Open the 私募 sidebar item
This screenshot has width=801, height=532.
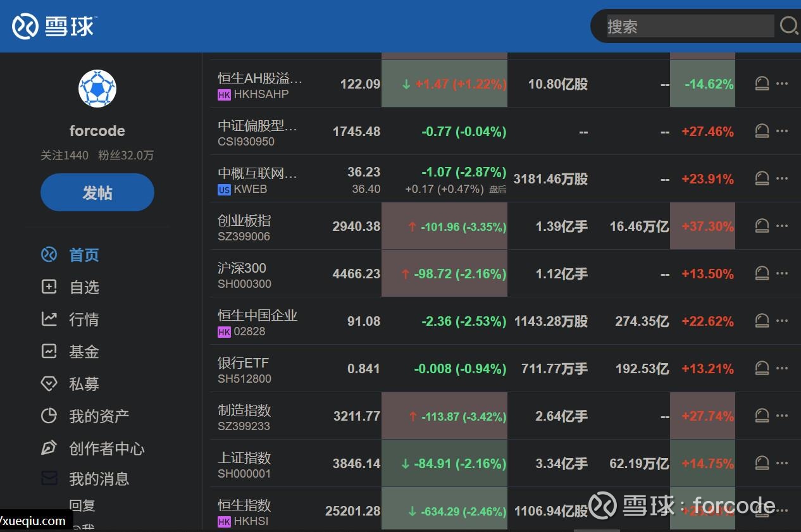pos(84,384)
